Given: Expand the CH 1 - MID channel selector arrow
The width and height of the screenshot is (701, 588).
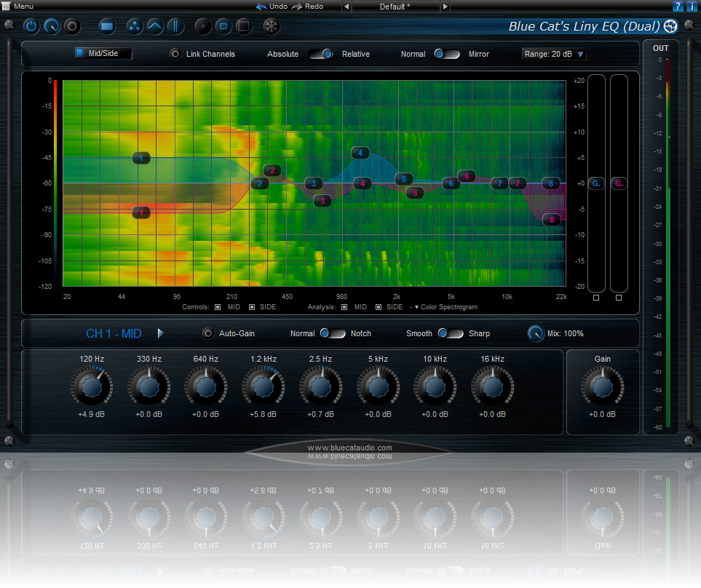Looking at the screenshot, I should tap(161, 333).
